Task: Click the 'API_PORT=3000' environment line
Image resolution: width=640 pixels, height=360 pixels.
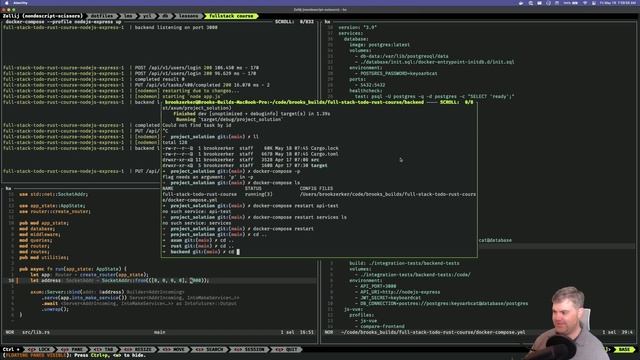Action: coord(375,286)
